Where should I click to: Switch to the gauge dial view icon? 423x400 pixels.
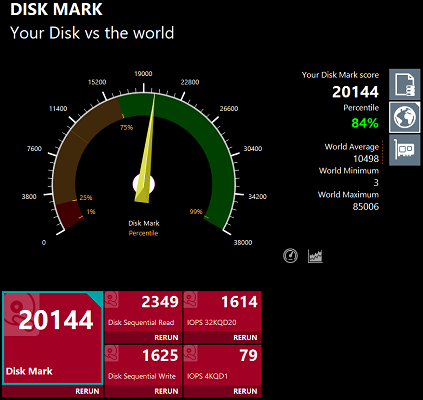click(290, 256)
